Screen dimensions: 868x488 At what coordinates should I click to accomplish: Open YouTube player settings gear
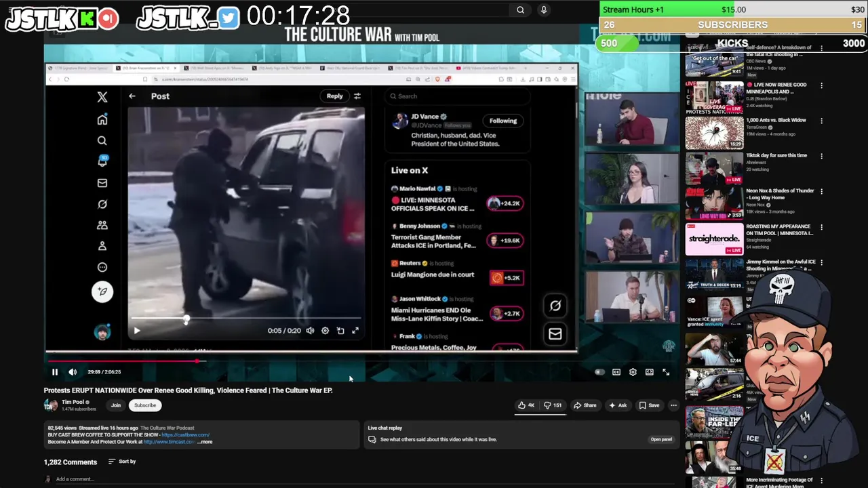(633, 372)
